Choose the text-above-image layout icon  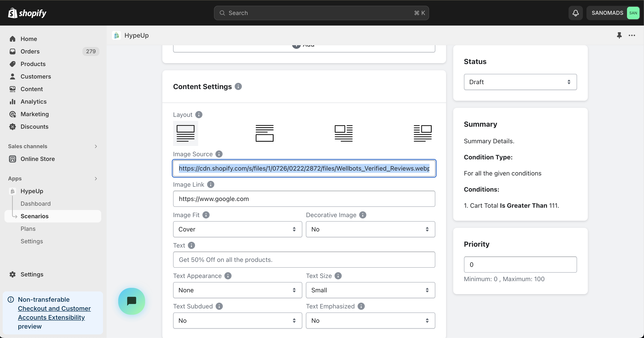(264, 133)
